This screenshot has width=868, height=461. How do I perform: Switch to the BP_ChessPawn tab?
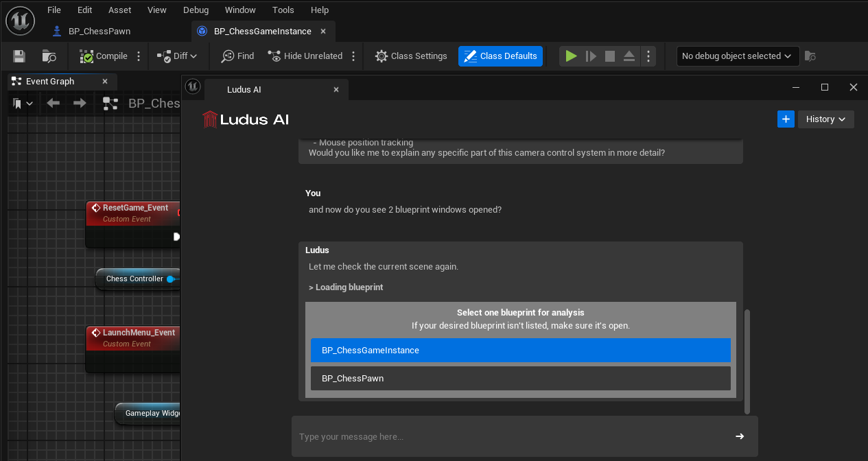click(x=99, y=32)
